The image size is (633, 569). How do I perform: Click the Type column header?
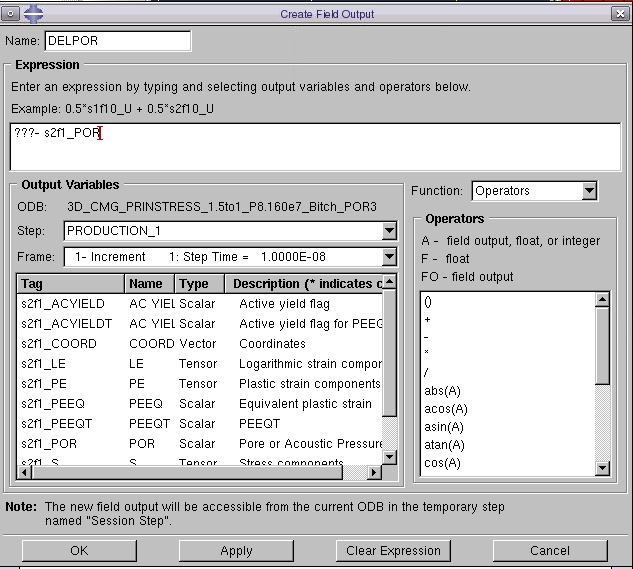coord(199,283)
